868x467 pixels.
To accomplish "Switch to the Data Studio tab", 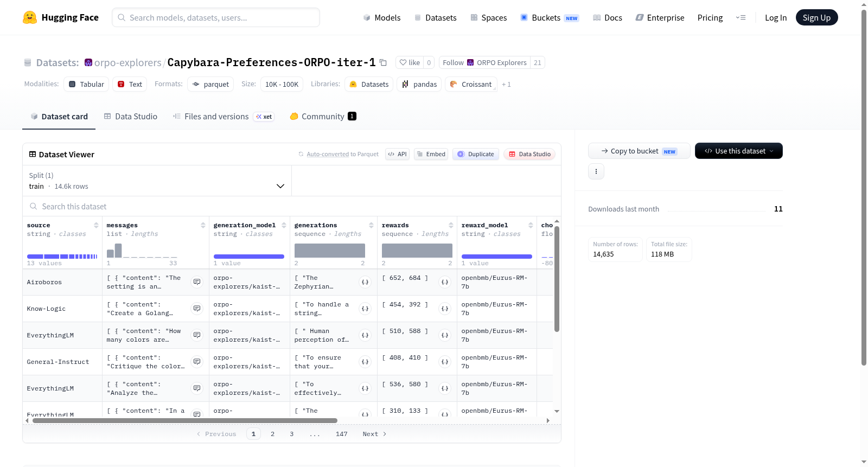I will pyautogui.click(x=131, y=117).
